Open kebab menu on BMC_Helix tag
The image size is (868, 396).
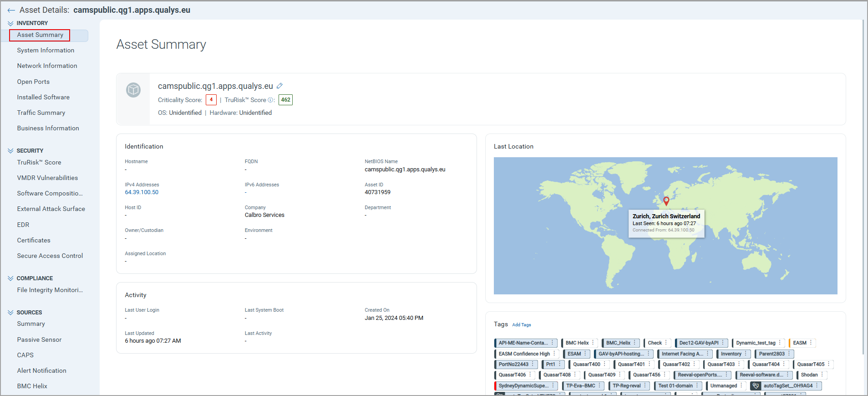tap(635, 343)
